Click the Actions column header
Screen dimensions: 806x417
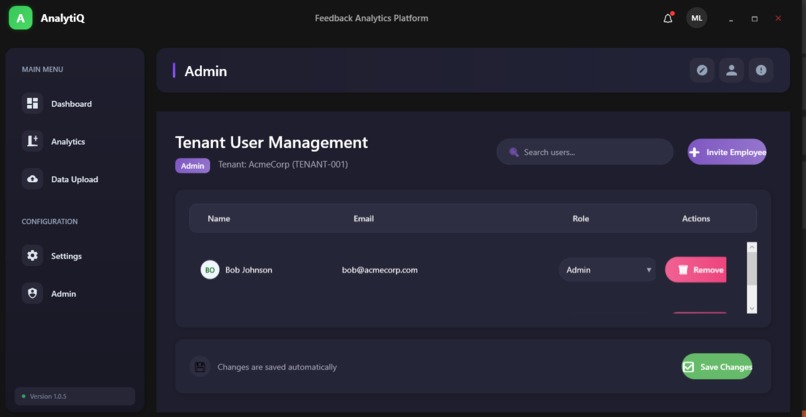[x=696, y=219]
